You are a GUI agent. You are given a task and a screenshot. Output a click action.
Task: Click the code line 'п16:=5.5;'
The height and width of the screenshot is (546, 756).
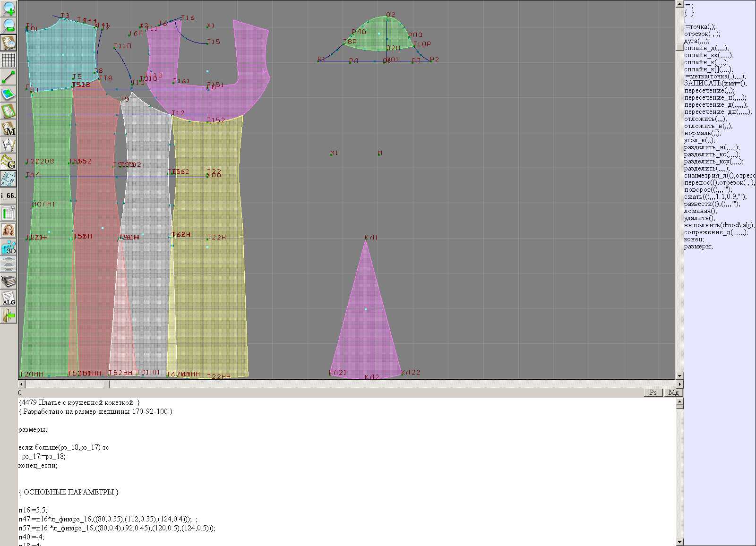pos(33,510)
